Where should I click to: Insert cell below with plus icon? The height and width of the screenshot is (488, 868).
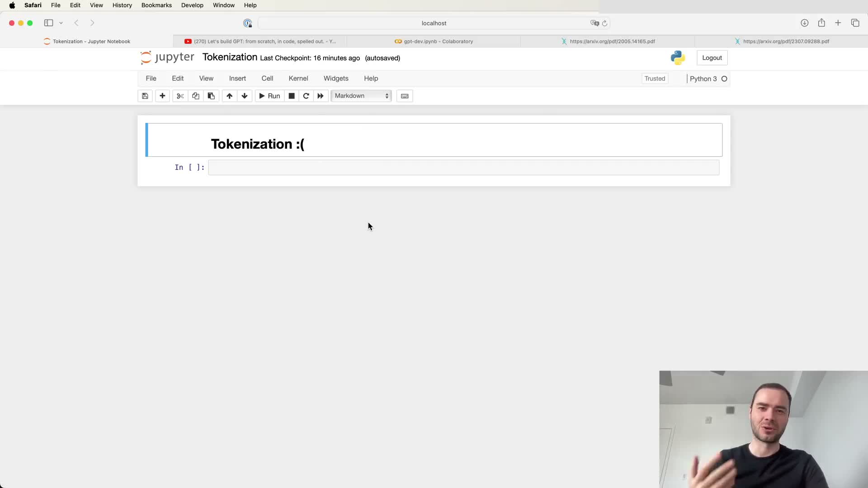162,96
